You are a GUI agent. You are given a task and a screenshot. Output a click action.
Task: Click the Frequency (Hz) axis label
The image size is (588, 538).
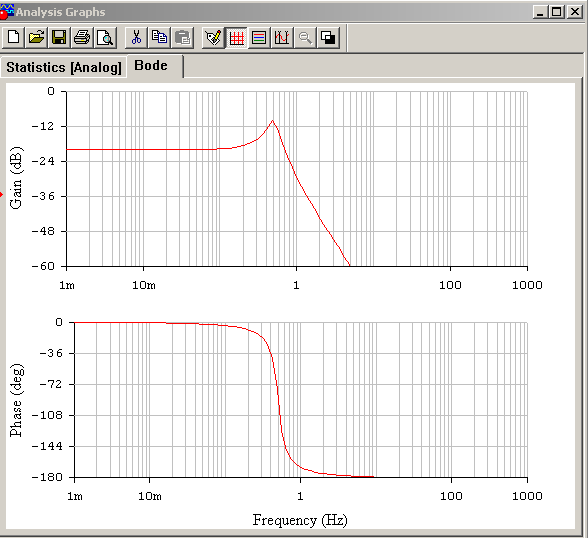point(300,520)
